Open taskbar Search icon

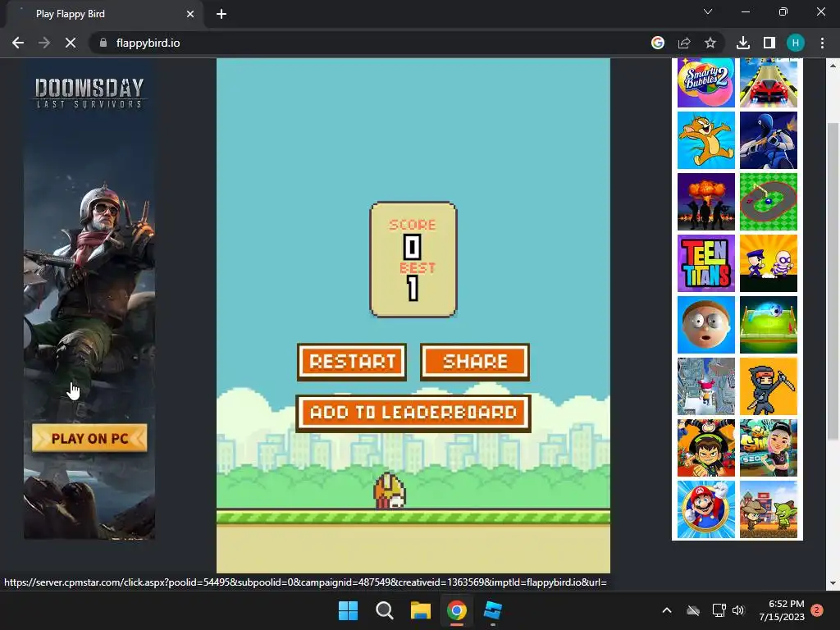pos(384,610)
